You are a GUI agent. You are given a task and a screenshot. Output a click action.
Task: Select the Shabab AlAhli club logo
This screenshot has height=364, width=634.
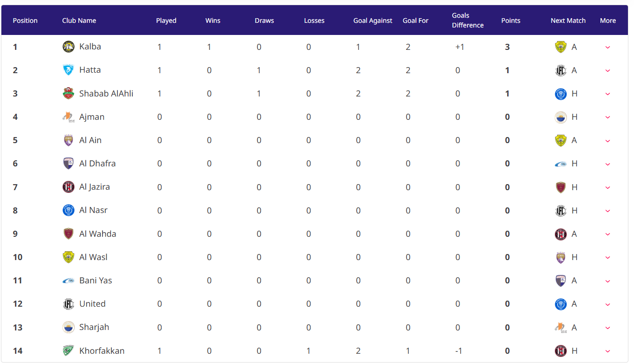[x=69, y=93]
